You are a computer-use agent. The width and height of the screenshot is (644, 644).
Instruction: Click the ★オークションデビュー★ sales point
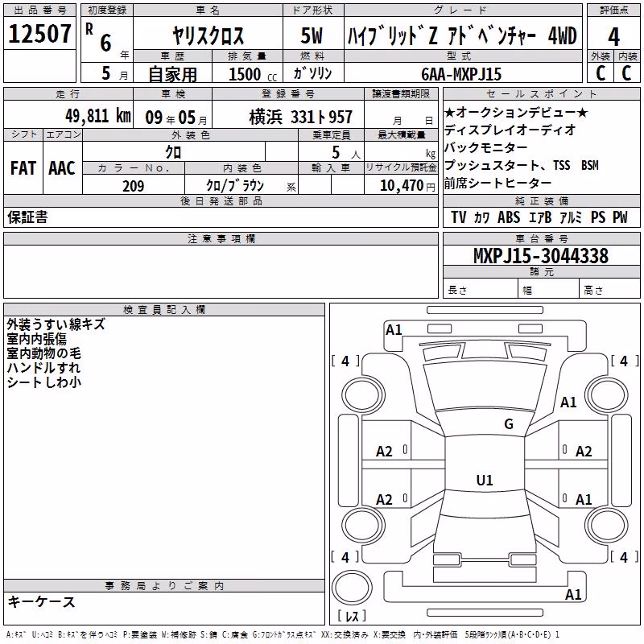coord(516,112)
